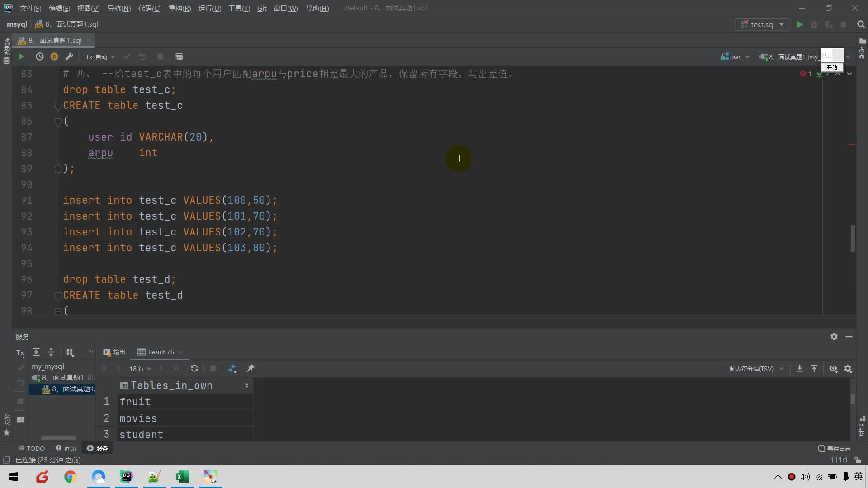Screen dimensions: 868x488
Task: Click the in-editor results table icon
Action: (179, 56)
